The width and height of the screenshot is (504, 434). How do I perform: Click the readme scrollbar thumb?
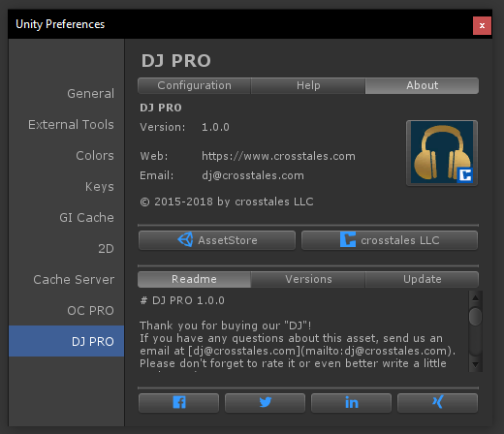point(475,317)
